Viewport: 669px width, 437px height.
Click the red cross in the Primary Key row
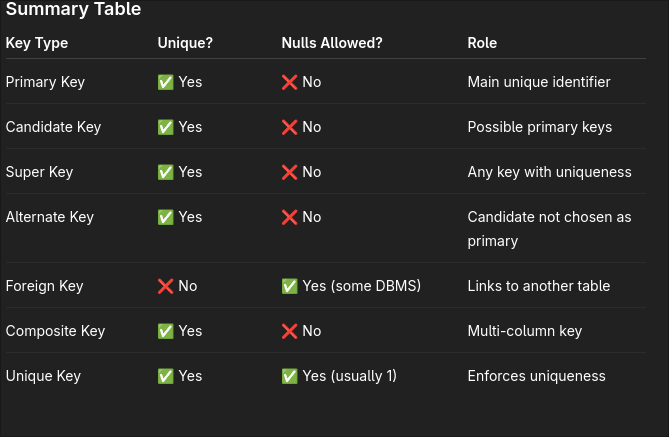coord(290,82)
